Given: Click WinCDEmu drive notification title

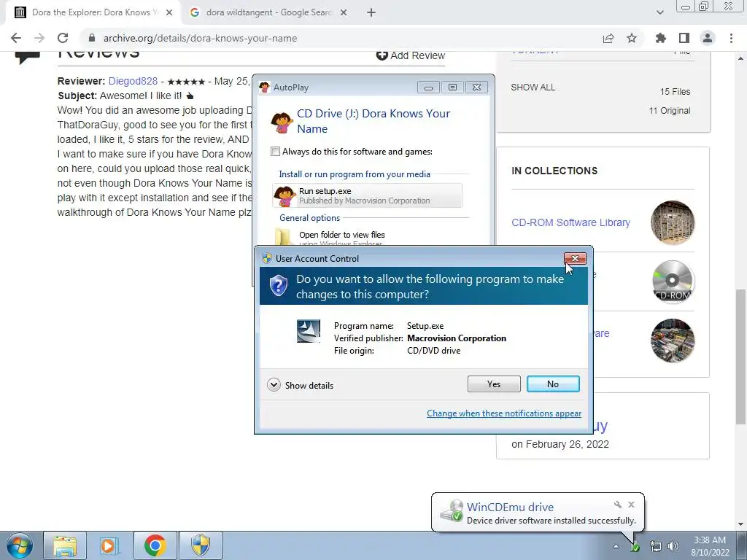Looking at the screenshot, I should pyautogui.click(x=510, y=507).
